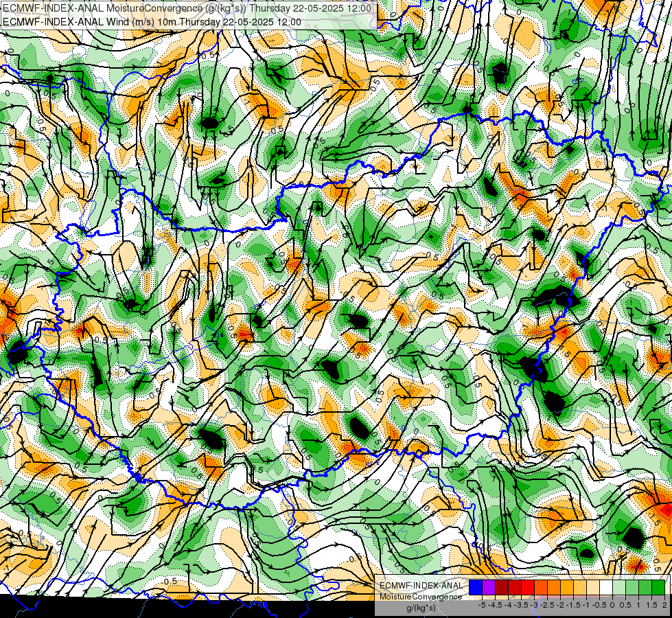Click the legend's ECMWF-INDEX-ANAL label
Viewport: 672px width, 618px height.
(421, 586)
